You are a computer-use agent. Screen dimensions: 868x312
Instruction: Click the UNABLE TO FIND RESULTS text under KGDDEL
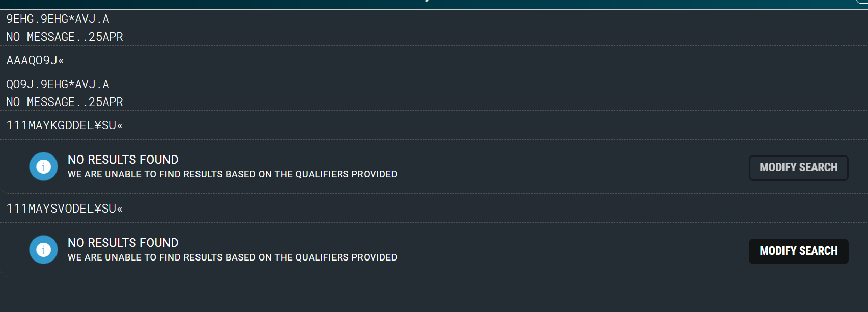click(232, 174)
